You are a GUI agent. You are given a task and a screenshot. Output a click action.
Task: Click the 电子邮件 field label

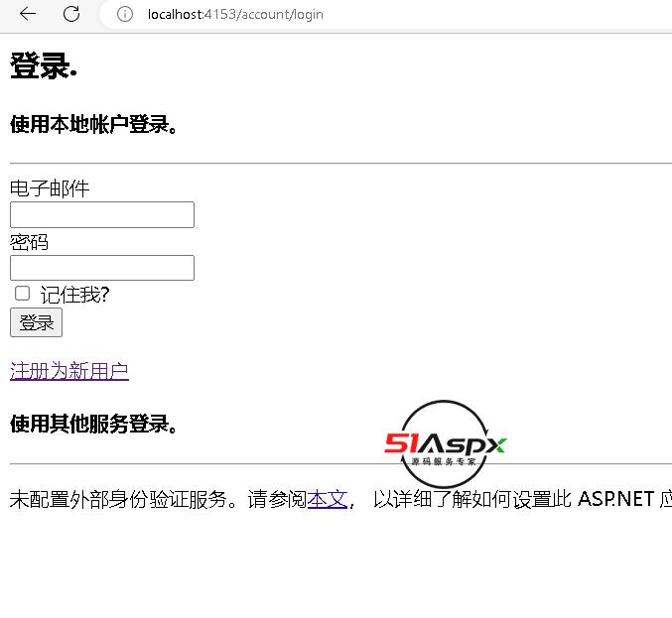(50, 188)
